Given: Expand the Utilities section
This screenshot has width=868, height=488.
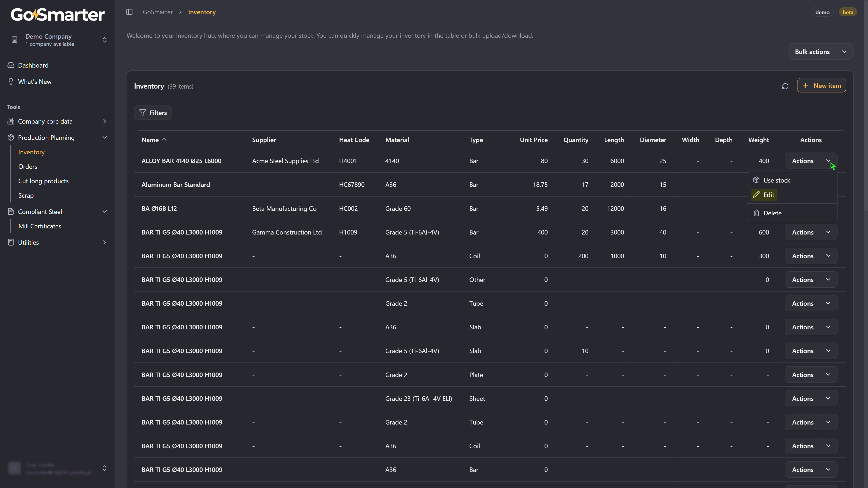Looking at the screenshot, I should (104, 242).
